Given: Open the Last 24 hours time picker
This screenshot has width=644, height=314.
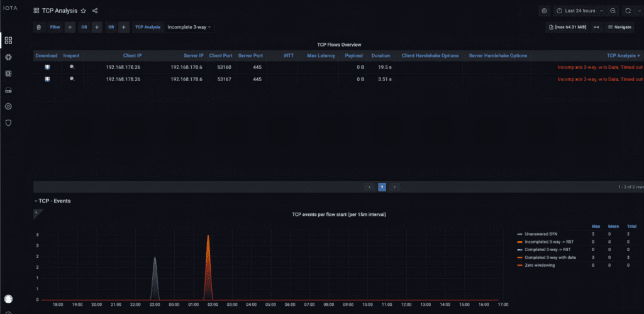Looking at the screenshot, I should click(x=579, y=11).
